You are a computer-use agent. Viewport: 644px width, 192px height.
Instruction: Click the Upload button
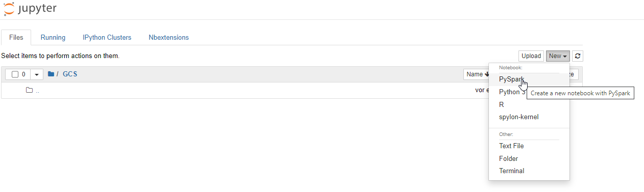click(531, 56)
